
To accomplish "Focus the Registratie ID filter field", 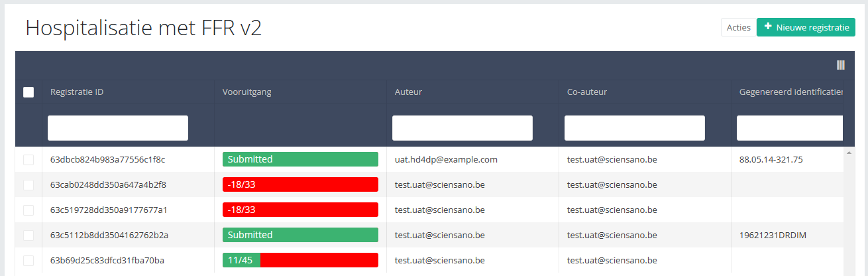I will [118, 128].
